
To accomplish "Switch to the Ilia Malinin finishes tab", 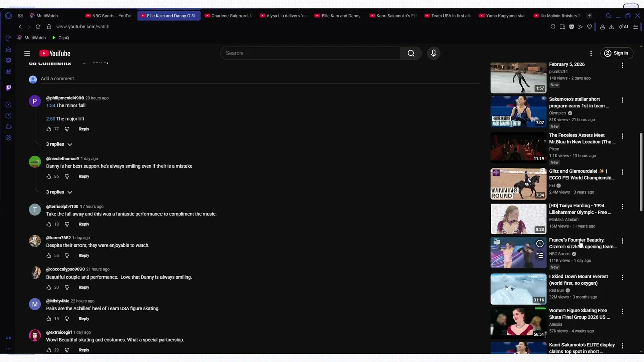I will point(557,16).
